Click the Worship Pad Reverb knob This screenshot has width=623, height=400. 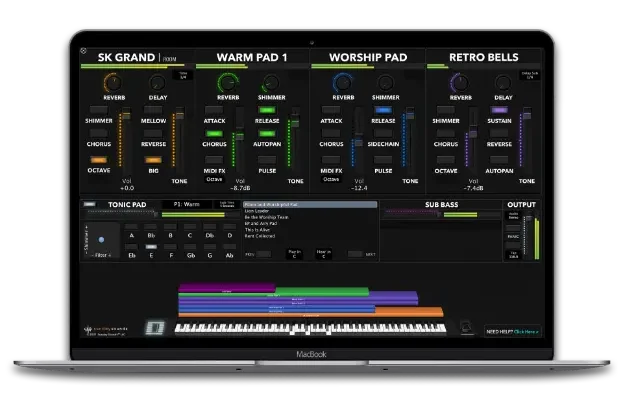click(x=343, y=85)
